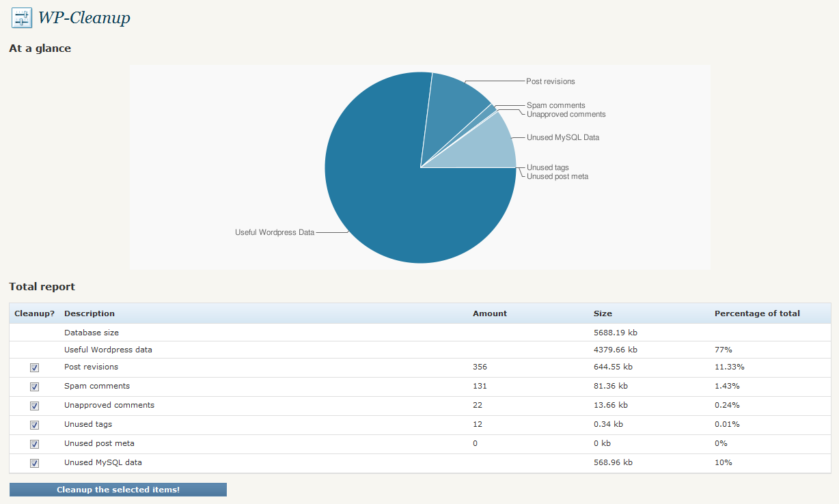This screenshot has width=839, height=504.
Task: Click the Size column header
Action: pyautogui.click(x=603, y=313)
